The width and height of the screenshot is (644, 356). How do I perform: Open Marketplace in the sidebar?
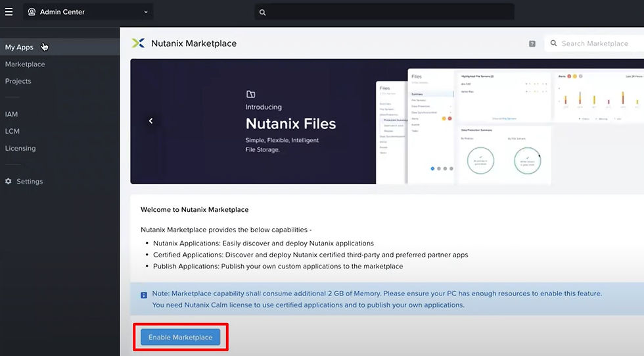25,64
